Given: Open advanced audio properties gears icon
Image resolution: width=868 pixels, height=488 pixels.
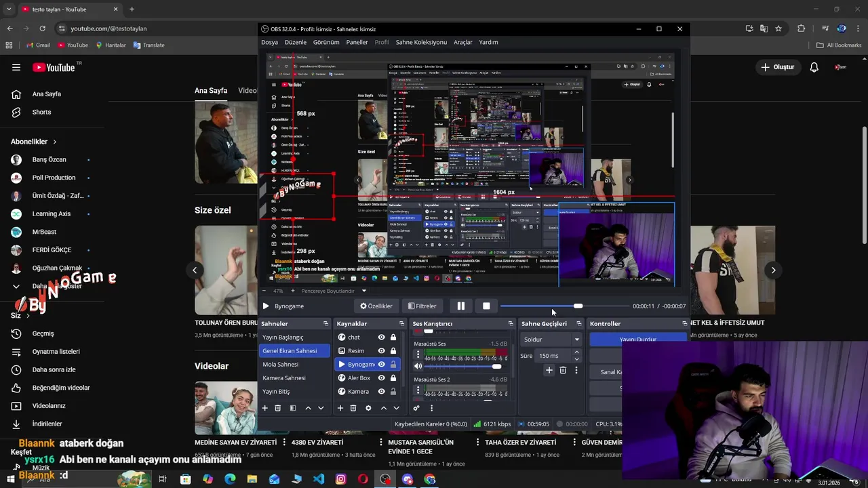Looking at the screenshot, I should coord(416,408).
